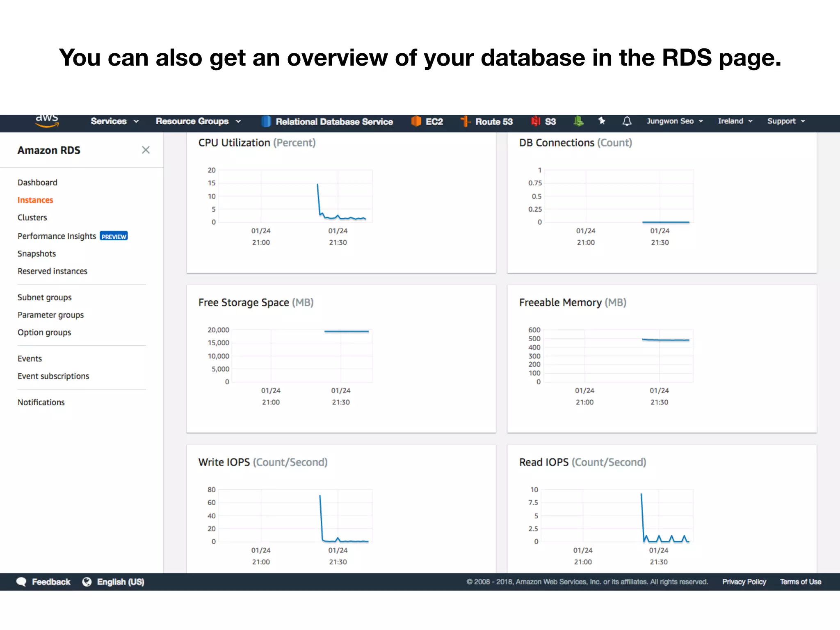
Task: Click the Feedback speech bubble icon
Action: (x=21, y=582)
